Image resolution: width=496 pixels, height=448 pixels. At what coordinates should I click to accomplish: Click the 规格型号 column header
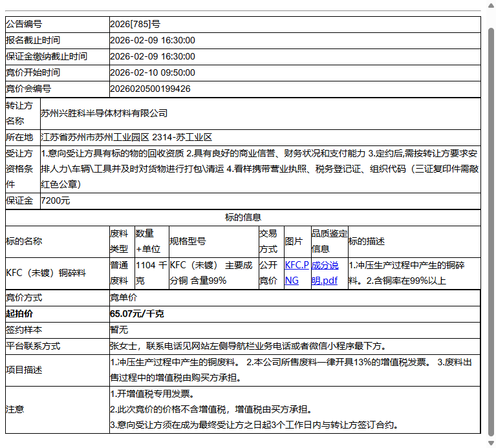point(214,242)
